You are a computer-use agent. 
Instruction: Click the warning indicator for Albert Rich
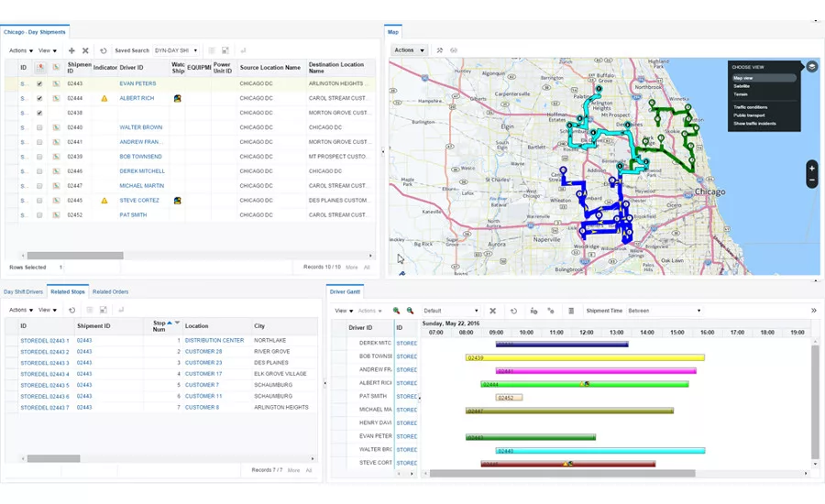104,98
